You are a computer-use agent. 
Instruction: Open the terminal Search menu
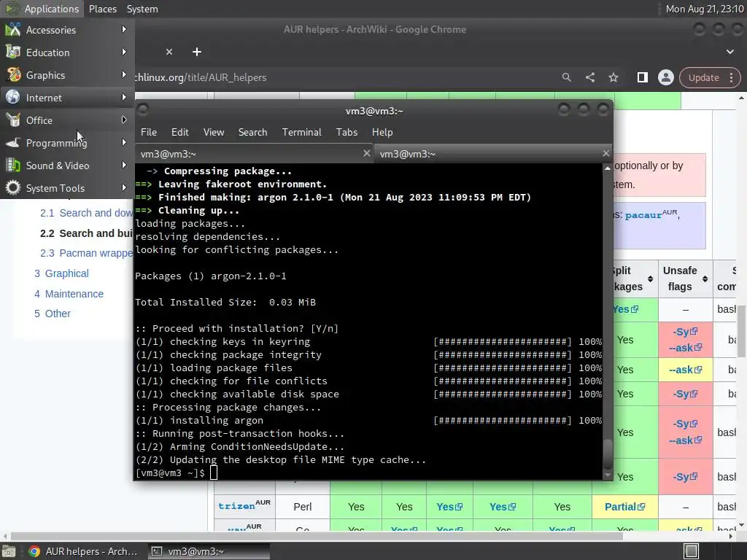tap(252, 132)
